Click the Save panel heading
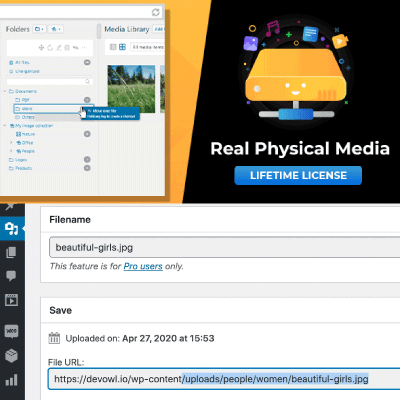400x400 pixels. 61,310
